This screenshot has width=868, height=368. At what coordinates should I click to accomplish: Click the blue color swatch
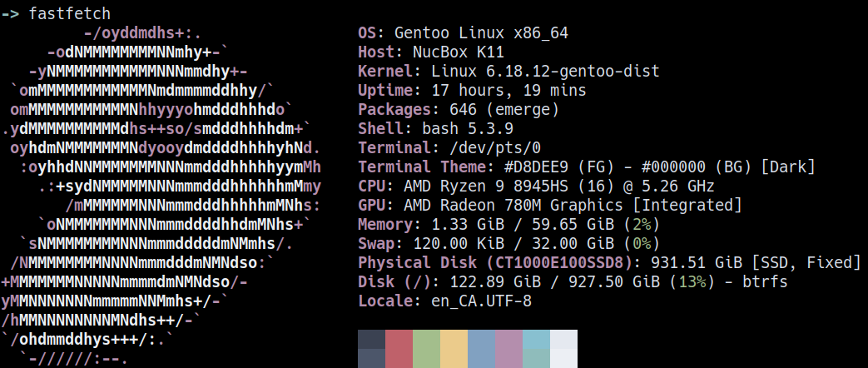tap(481, 348)
